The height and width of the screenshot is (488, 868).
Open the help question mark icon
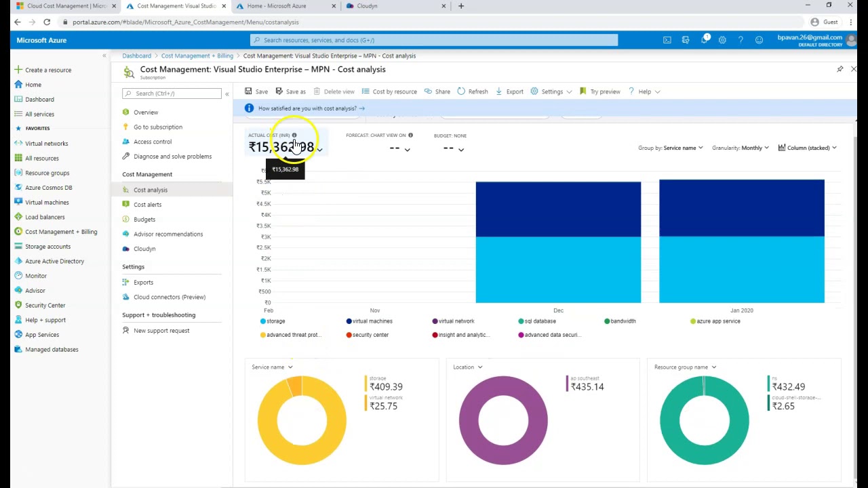tap(741, 40)
